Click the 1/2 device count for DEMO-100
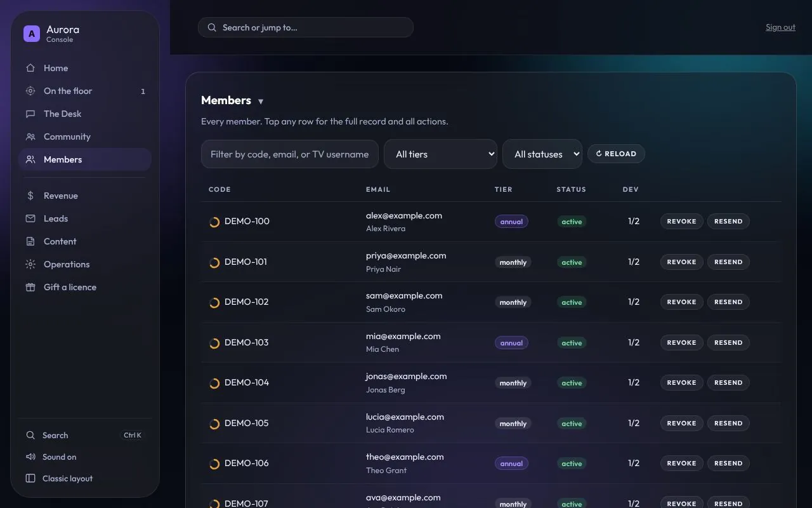Viewport: 812px width, 508px height. (634, 222)
